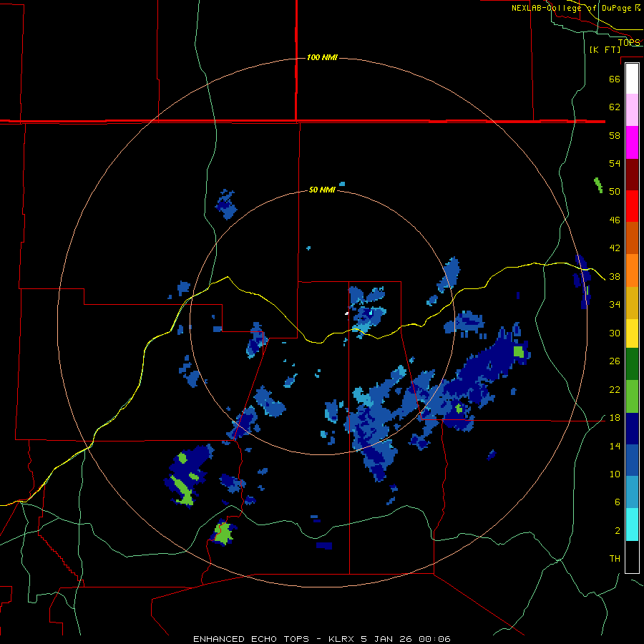Pick the bright orange legend swatch
644x644 pixels.
632,270
